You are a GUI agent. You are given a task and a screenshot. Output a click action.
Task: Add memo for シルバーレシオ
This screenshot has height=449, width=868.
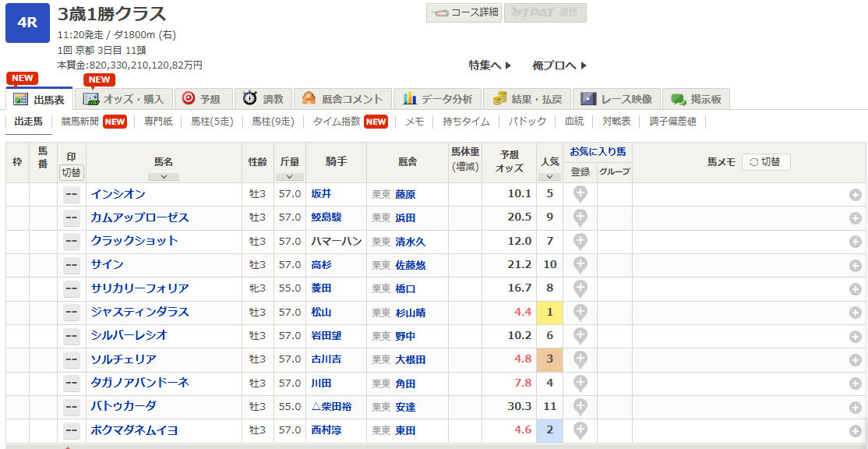coord(856,336)
